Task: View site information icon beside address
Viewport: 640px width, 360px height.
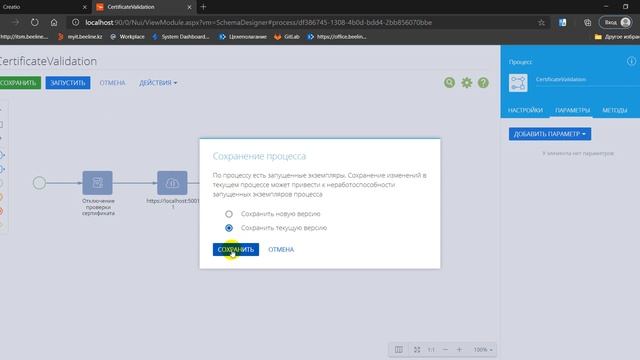Action: (x=76, y=22)
